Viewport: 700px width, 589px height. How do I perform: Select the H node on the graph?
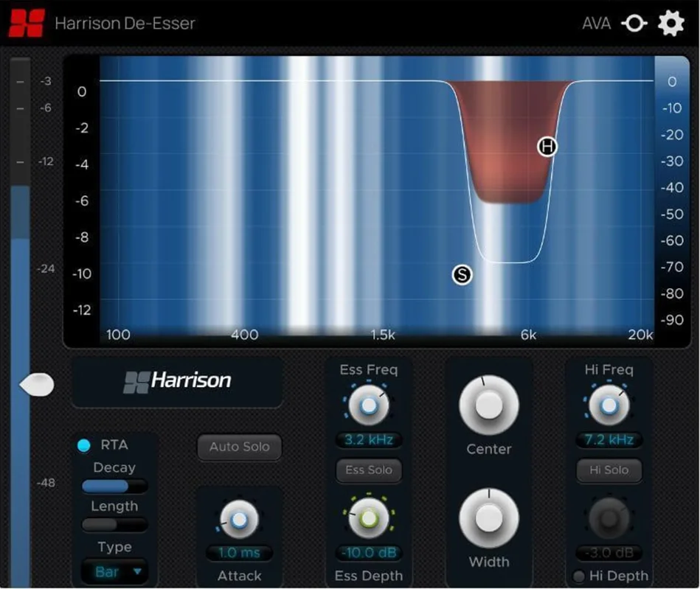coord(547,147)
